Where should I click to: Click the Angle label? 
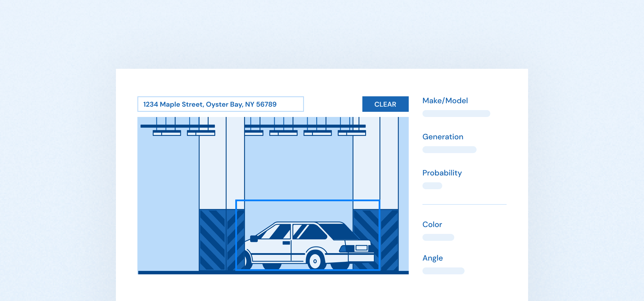tap(432, 258)
